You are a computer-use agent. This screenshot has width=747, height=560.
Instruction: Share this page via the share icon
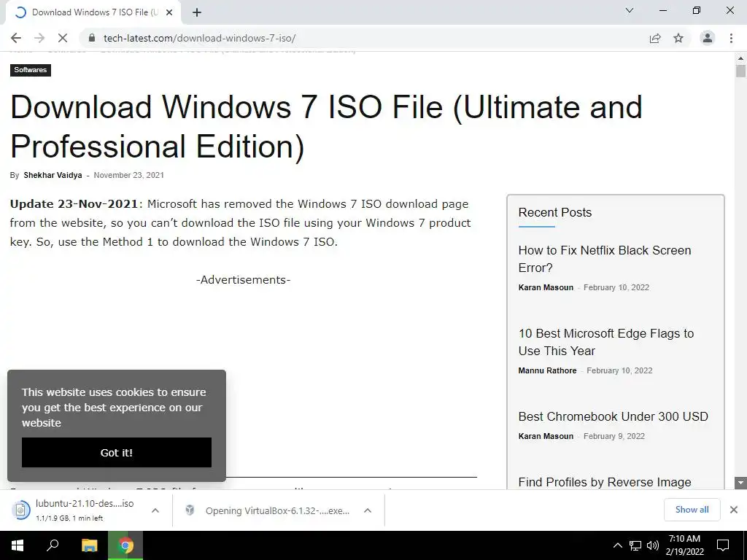(655, 38)
